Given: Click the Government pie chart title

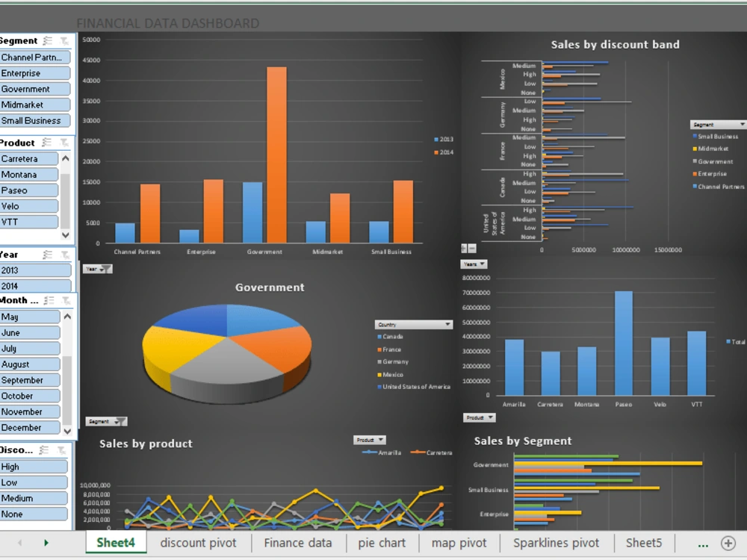Looking at the screenshot, I should point(270,287).
